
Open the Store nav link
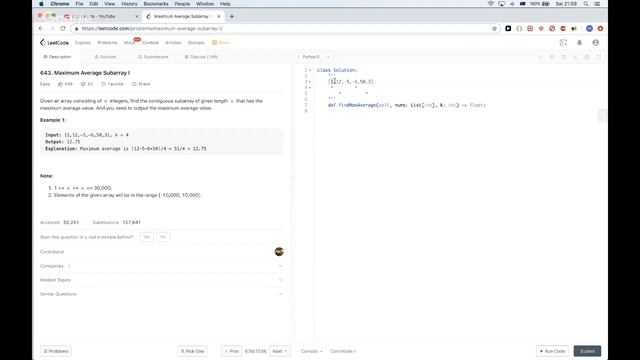click(221, 42)
